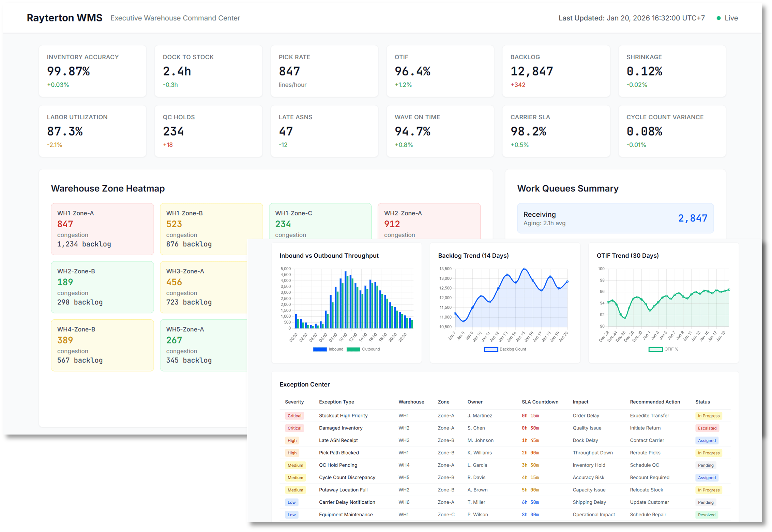
Task: Select the WH1-Zone-A heatmap tile
Action: point(102,229)
